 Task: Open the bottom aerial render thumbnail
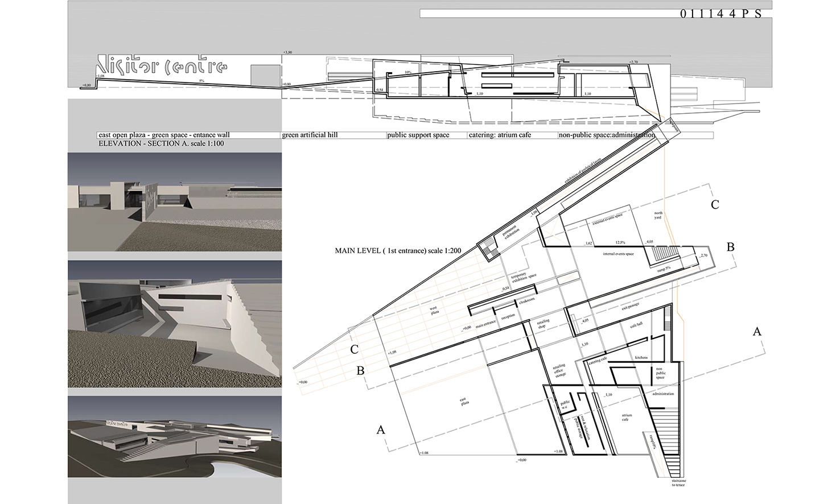[175, 437]
